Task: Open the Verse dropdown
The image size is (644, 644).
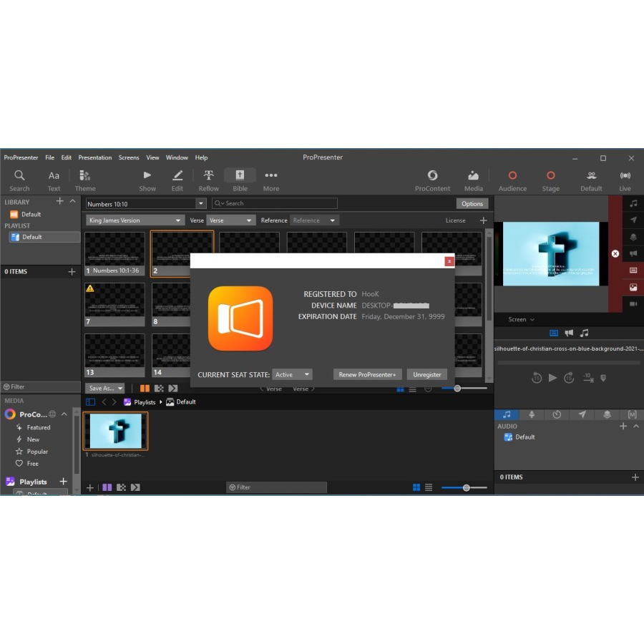Action: coord(230,220)
